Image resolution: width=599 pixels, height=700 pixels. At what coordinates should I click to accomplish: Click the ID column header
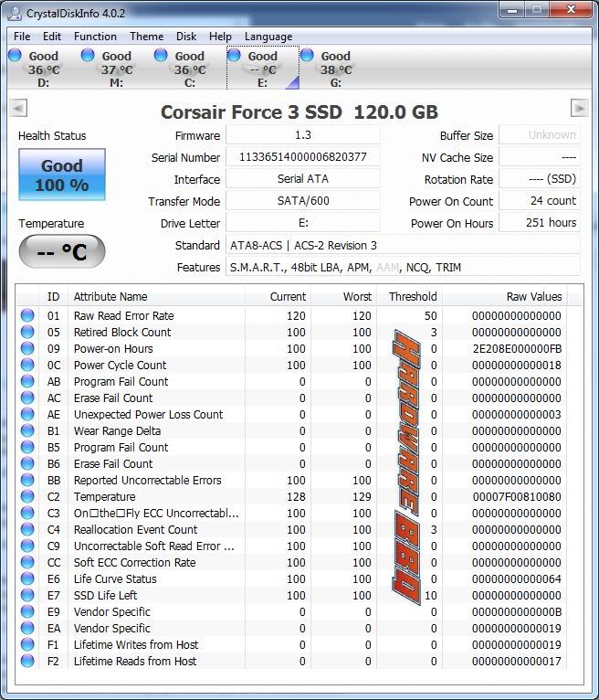(54, 296)
